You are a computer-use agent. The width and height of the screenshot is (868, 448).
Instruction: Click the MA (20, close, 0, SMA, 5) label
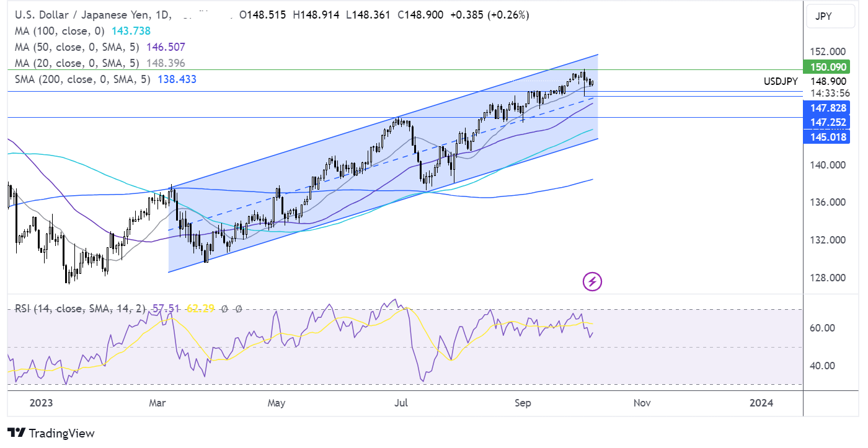click(x=77, y=63)
